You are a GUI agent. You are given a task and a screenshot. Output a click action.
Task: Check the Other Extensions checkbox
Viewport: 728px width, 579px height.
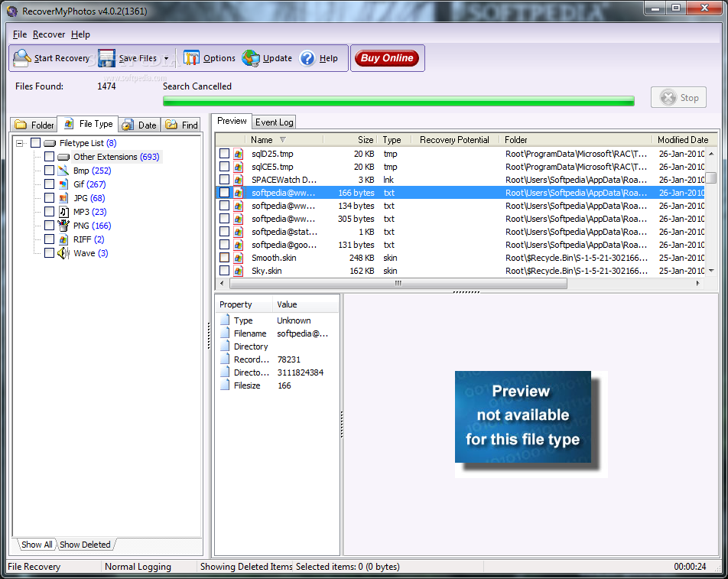tap(49, 157)
